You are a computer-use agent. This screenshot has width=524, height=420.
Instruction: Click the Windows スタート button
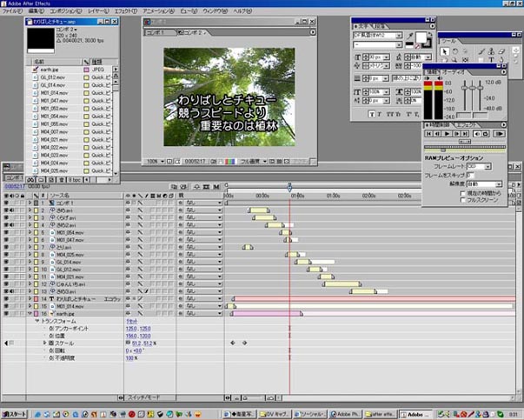(x=14, y=414)
